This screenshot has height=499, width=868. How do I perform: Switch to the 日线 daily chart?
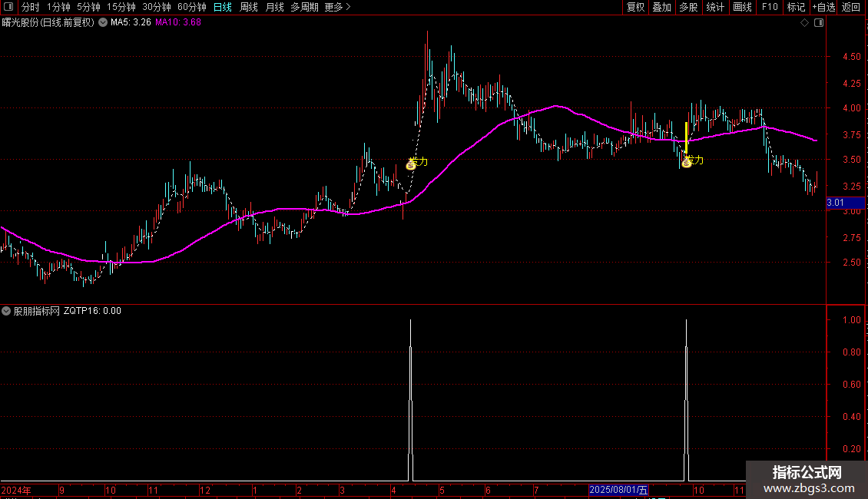223,7
